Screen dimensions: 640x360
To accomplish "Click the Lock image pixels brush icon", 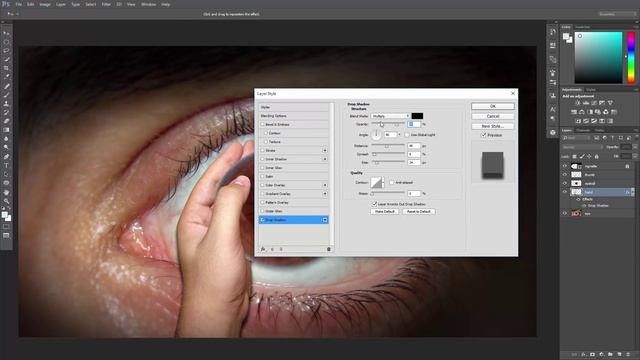I will [582, 156].
